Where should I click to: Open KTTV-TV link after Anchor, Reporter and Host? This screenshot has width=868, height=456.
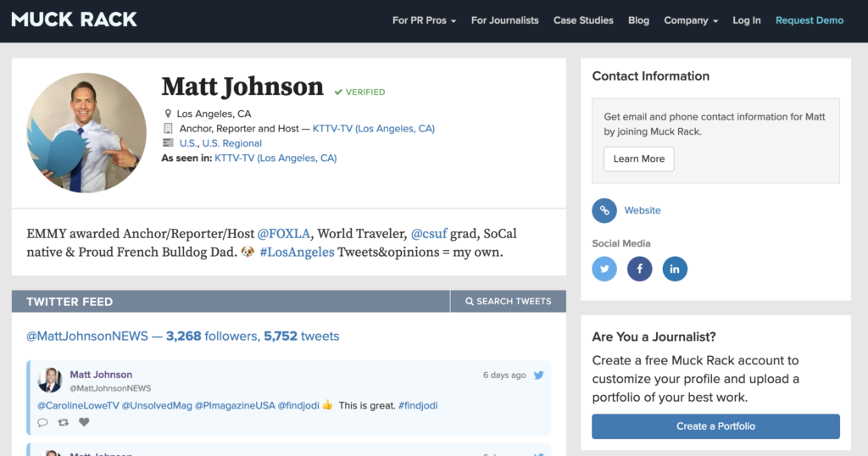click(x=374, y=128)
